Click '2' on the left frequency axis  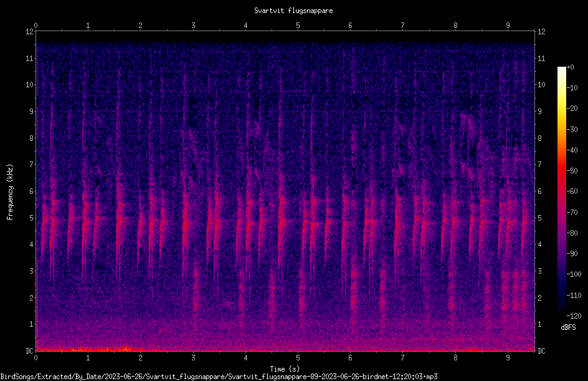pyautogui.click(x=31, y=297)
